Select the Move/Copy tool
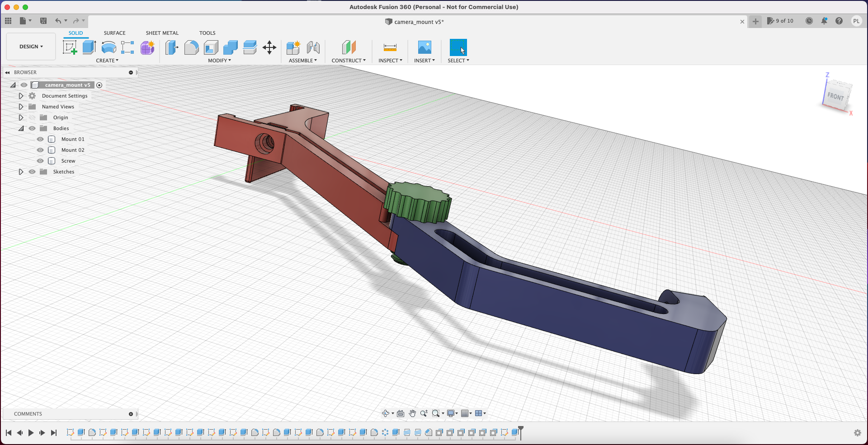 point(269,47)
